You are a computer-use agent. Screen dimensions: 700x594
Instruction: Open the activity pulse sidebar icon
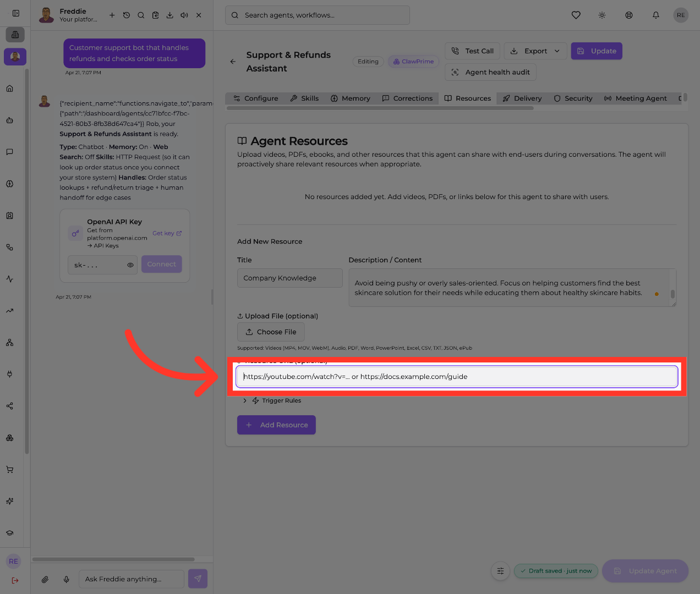(10, 279)
